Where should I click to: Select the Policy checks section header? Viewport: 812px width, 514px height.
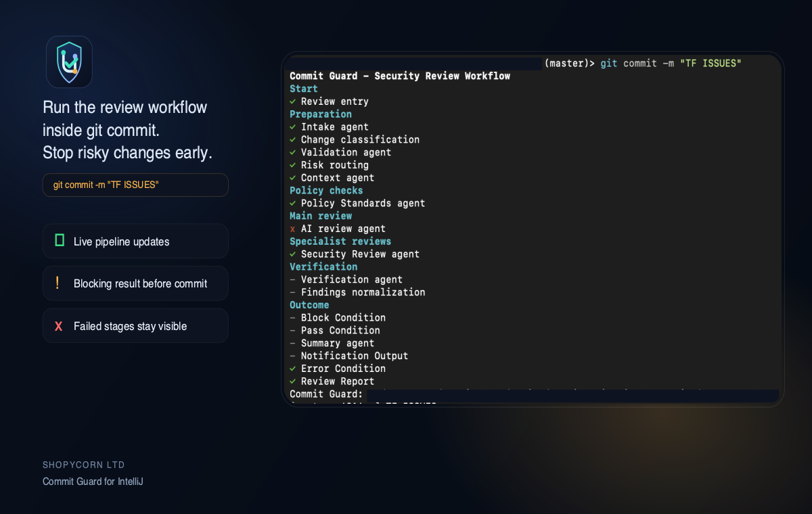[326, 191]
